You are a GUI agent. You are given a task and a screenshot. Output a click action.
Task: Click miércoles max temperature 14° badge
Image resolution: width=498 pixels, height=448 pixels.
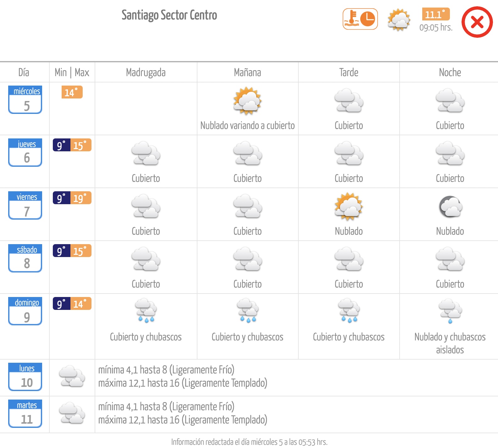point(72,92)
